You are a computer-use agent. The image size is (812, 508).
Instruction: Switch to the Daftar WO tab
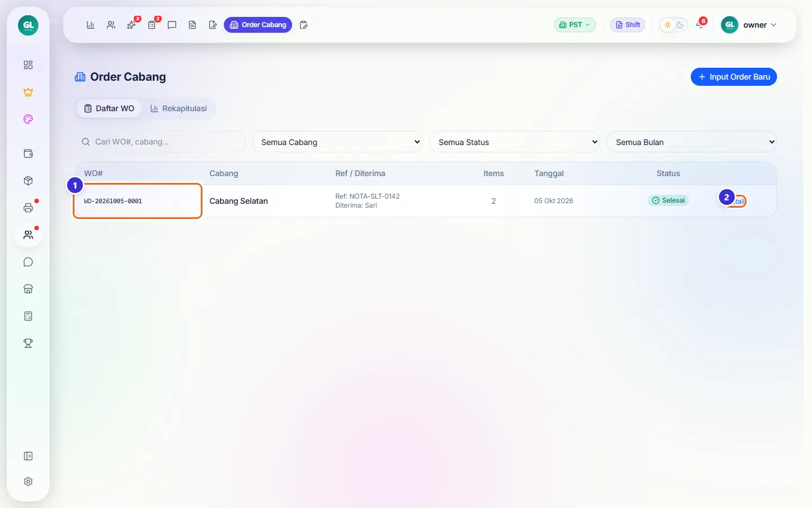point(109,108)
